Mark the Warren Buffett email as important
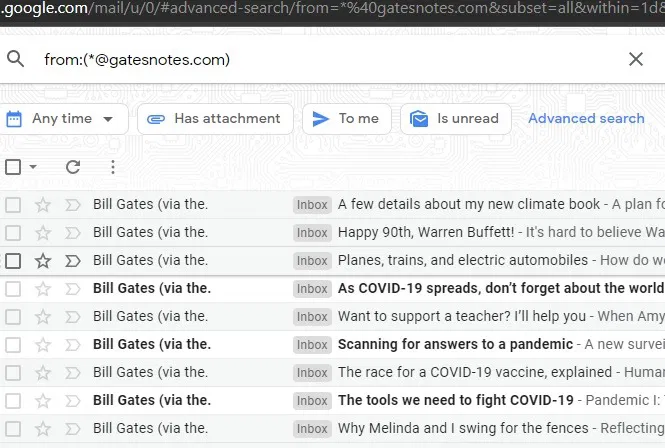665x448 pixels. [x=73, y=233]
